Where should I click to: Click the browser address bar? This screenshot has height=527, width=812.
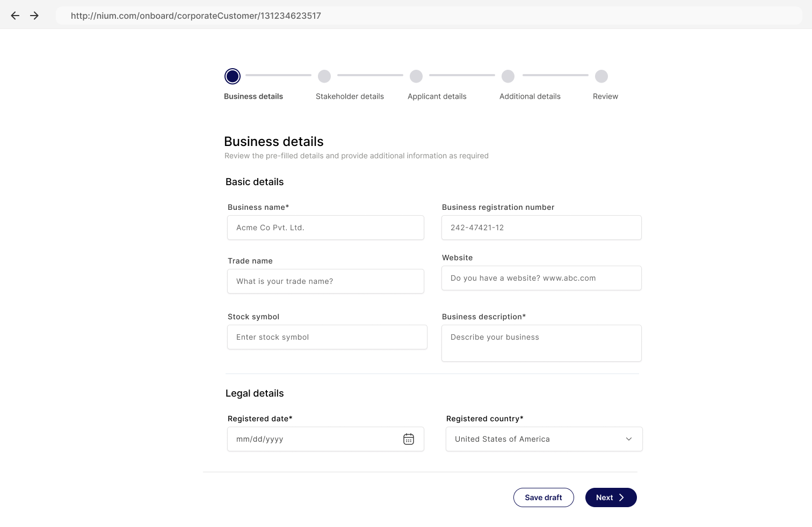[376, 16]
